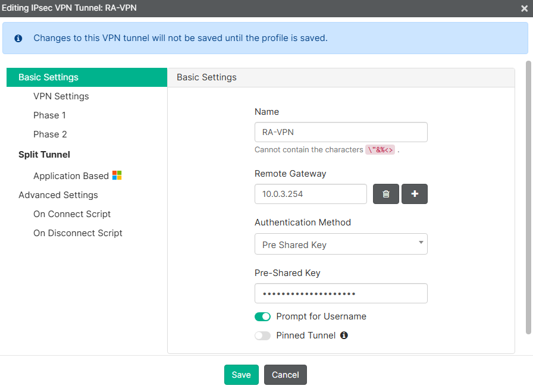Open the On Connect Script page
The width and height of the screenshot is (533, 392).
tap(71, 214)
